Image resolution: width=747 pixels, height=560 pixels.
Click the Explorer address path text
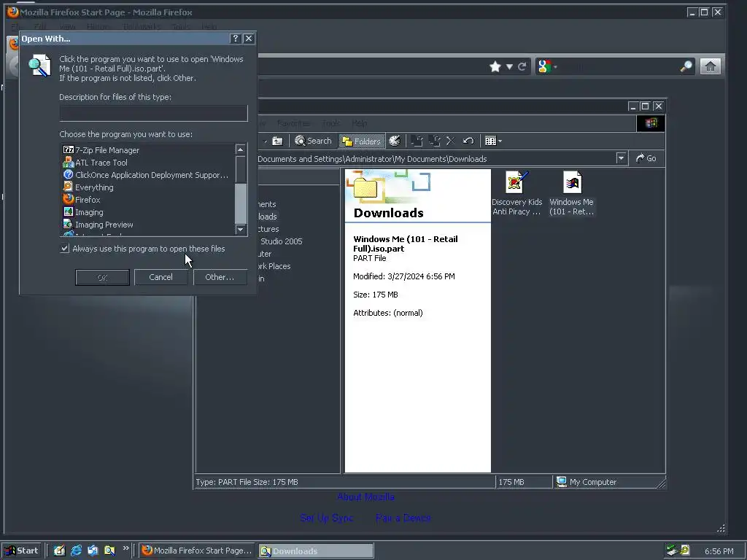coord(372,159)
